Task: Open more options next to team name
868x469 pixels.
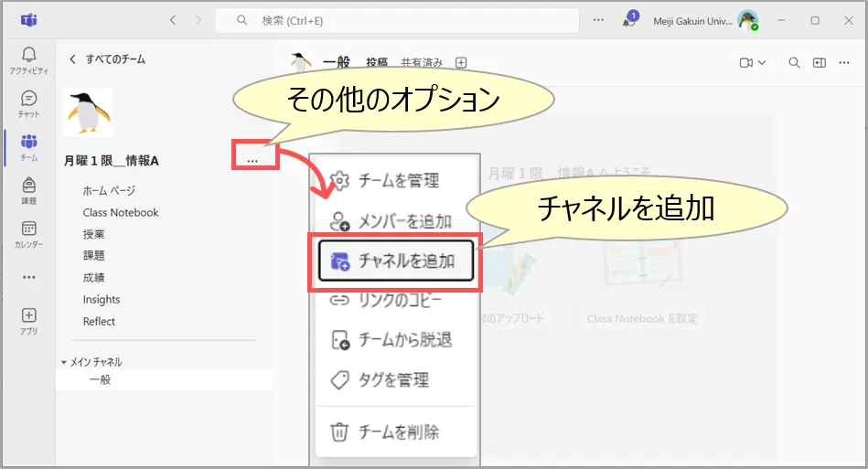Action: click(x=252, y=161)
